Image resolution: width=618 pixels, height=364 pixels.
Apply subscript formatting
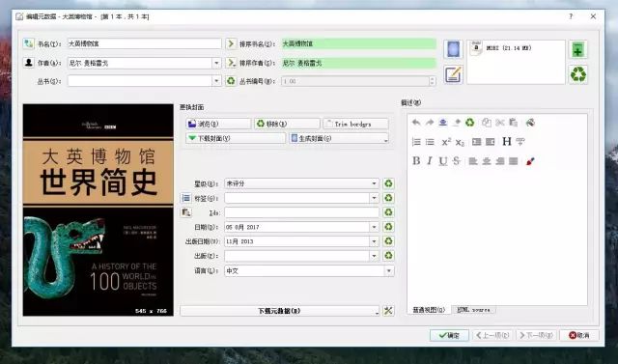coord(460,142)
